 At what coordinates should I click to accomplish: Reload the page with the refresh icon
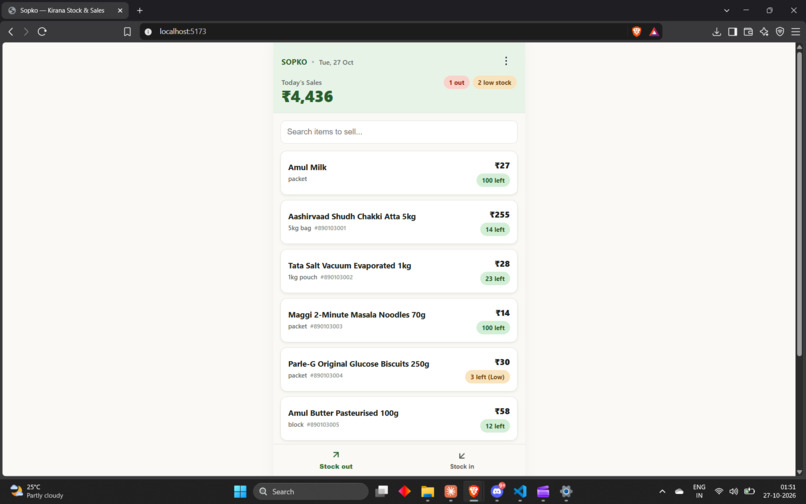tap(42, 31)
